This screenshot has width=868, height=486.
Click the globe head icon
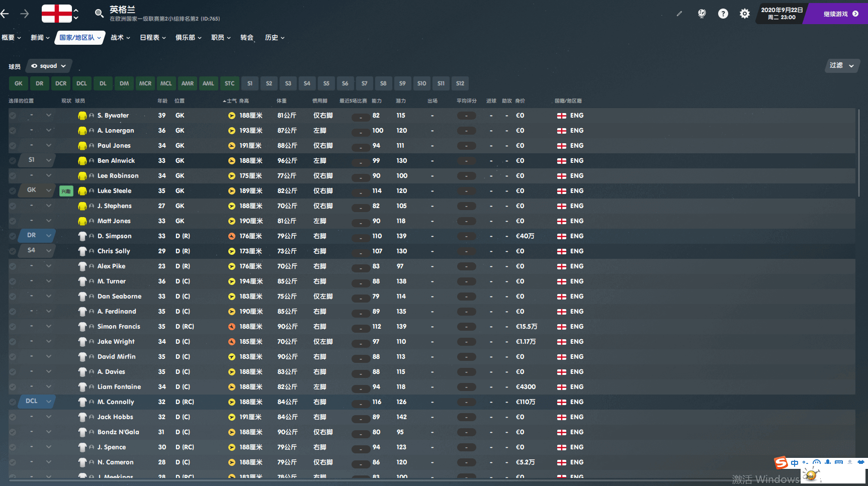[702, 14]
